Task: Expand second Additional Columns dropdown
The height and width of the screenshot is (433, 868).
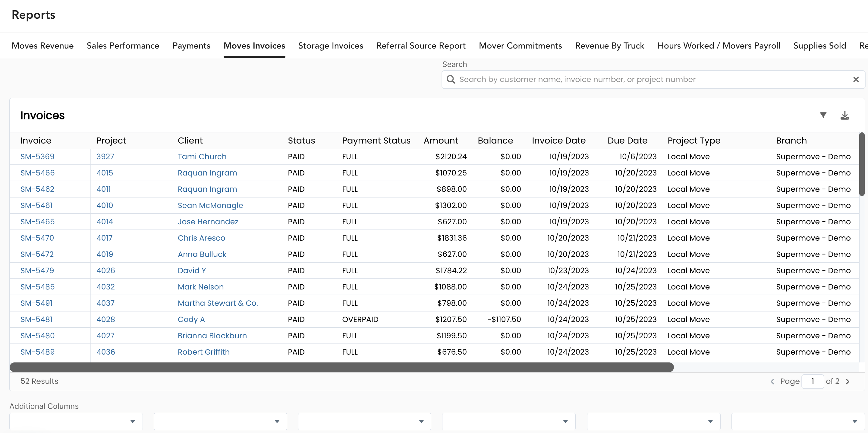Action: [x=220, y=422]
